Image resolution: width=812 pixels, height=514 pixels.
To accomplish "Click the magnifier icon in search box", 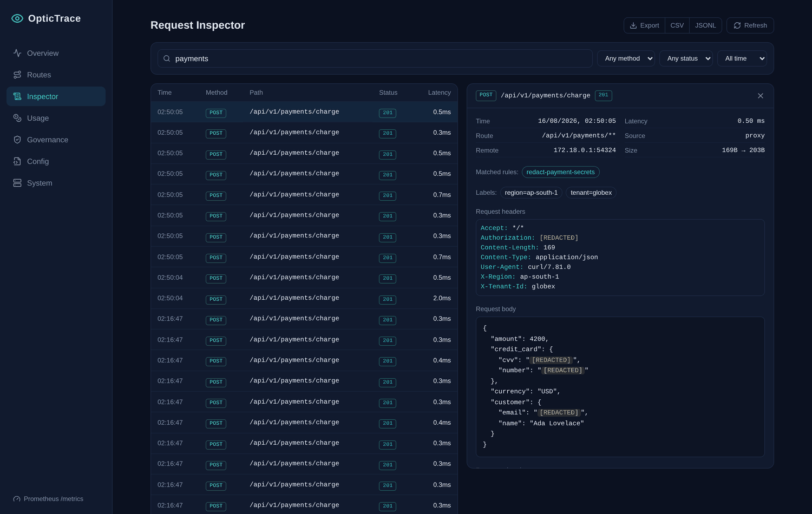I will click(167, 58).
